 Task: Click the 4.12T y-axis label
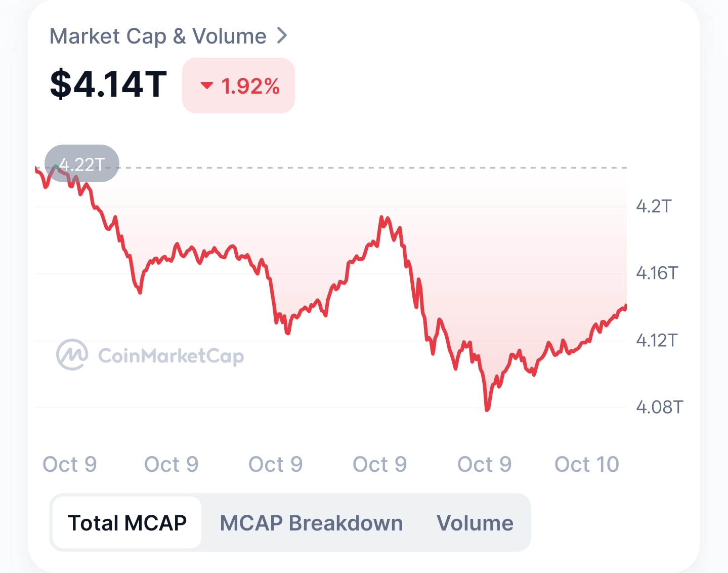pyautogui.click(x=656, y=340)
